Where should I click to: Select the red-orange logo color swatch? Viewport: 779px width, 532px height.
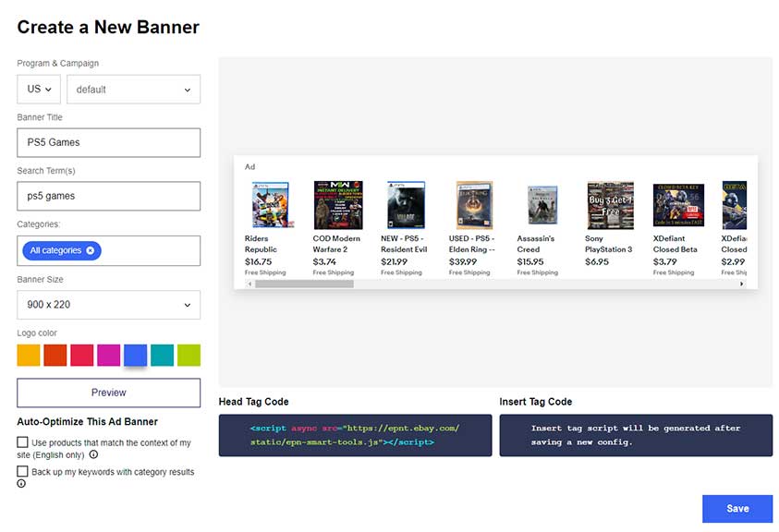55,356
